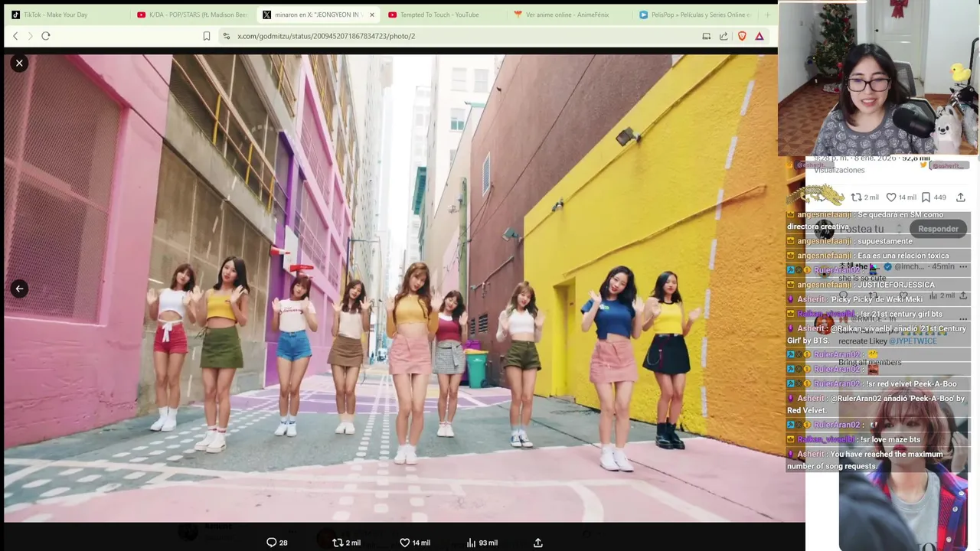Reload the page with the refresh icon
Viewport: 980px width, 551px height.
(46, 36)
